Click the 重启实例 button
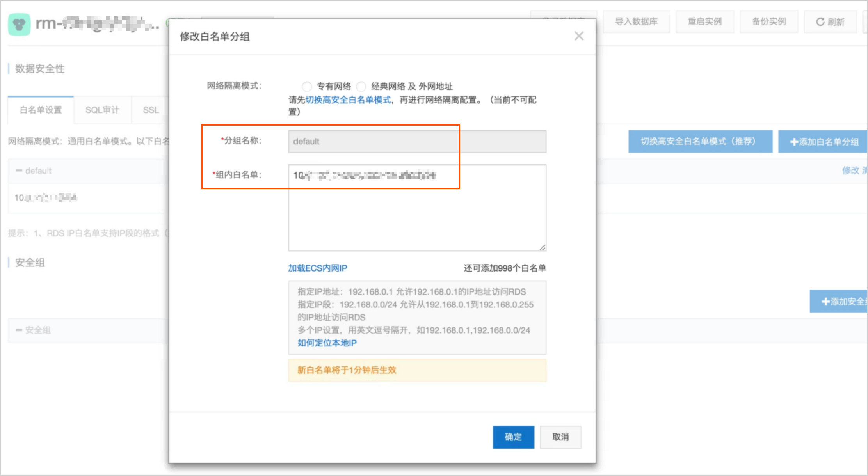The image size is (868, 476). point(705,21)
